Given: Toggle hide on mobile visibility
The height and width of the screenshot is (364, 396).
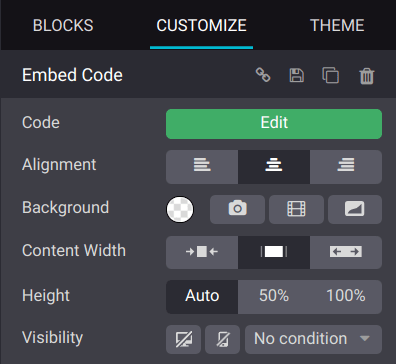Looking at the screenshot, I should (222, 339).
